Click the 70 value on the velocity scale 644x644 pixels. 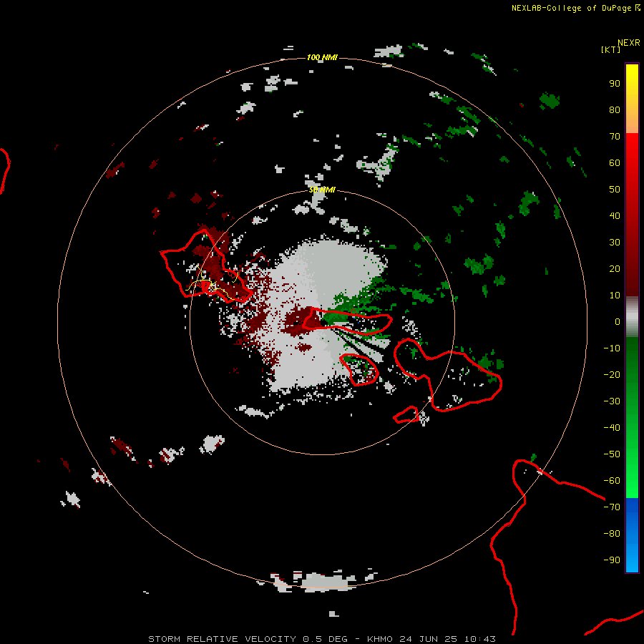pos(615,137)
